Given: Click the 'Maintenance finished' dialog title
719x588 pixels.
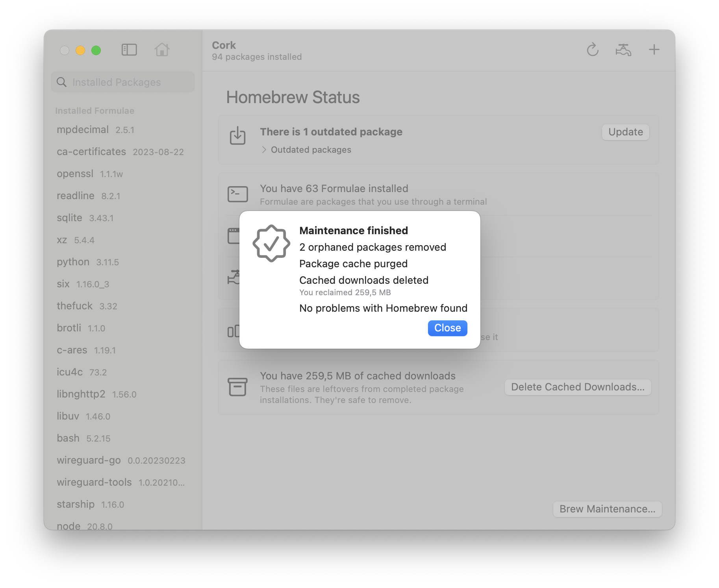Looking at the screenshot, I should coord(354,231).
